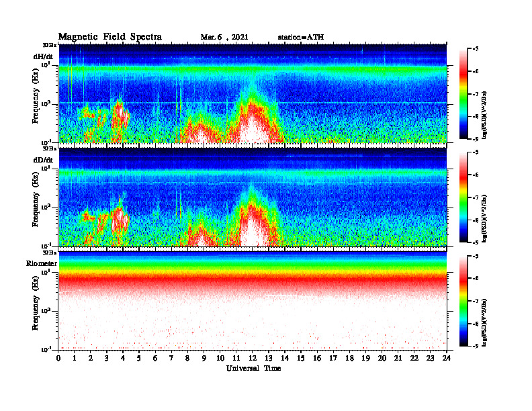
Task: Click the "station=ATH" label
Action: 301,37
